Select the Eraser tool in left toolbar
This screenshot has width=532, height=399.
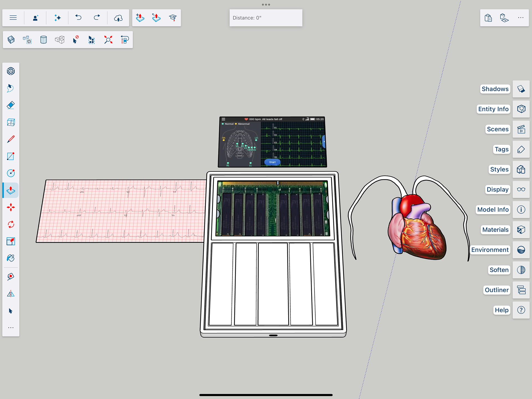[11, 105]
